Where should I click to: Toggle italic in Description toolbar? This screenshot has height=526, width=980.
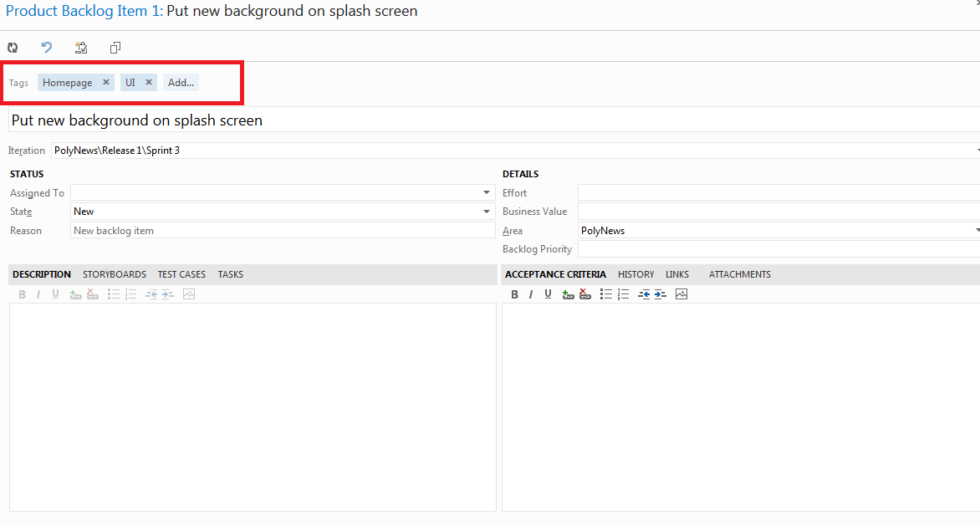(38, 294)
